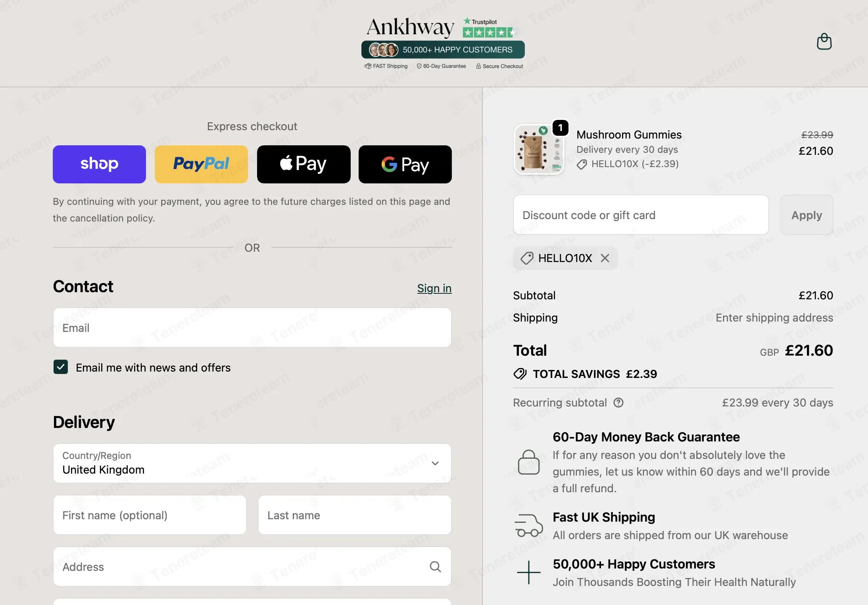
Task: Click the Discount code or gift card field
Action: (x=641, y=215)
